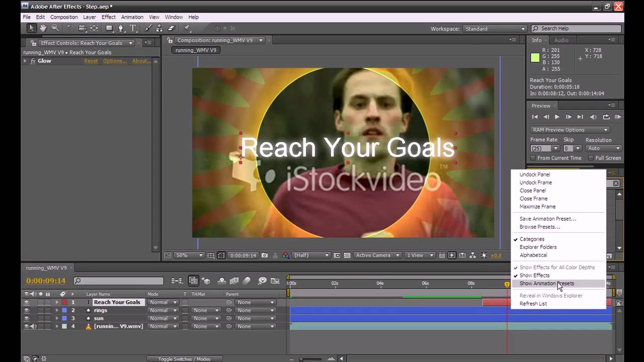This screenshot has width=644, height=362.
Task: Open the 50% magnification dropdown
Action: coord(189,255)
